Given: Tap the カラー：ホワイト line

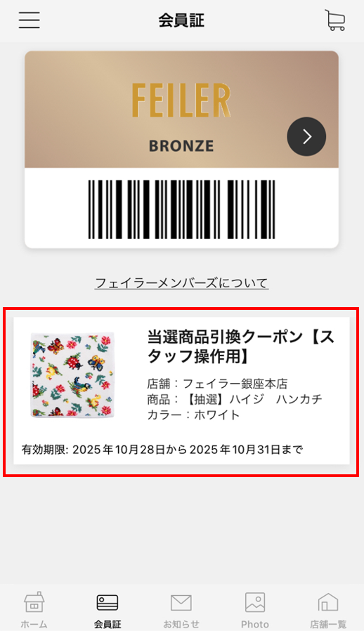Looking at the screenshot, I should coord(193,415).
